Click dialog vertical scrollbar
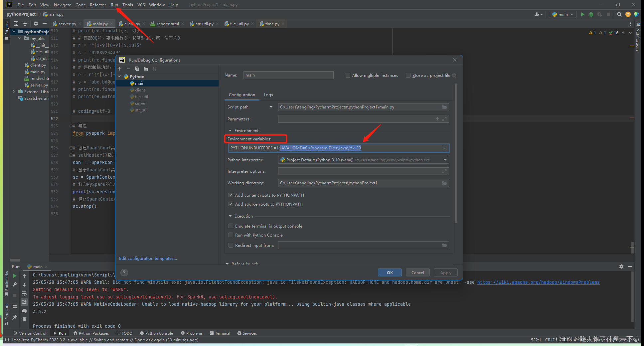This screenshot has width=644, height=346. coord(456,153)
